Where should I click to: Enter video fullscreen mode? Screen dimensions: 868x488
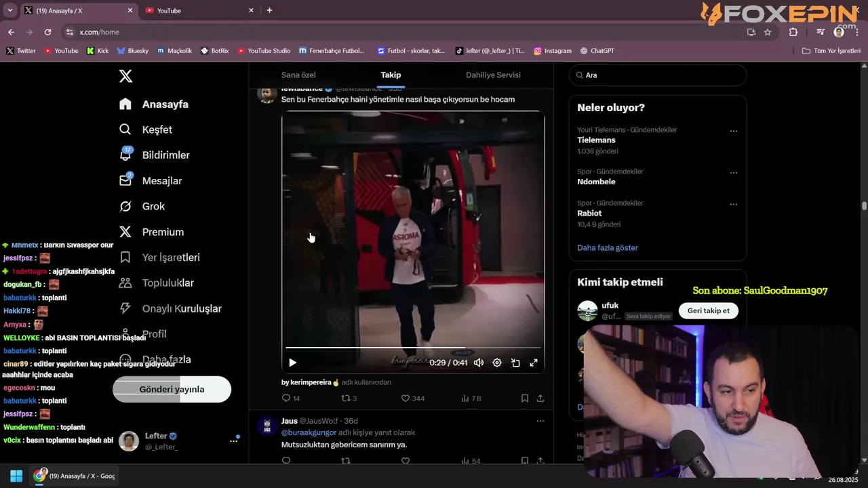[x=534, y=363]
